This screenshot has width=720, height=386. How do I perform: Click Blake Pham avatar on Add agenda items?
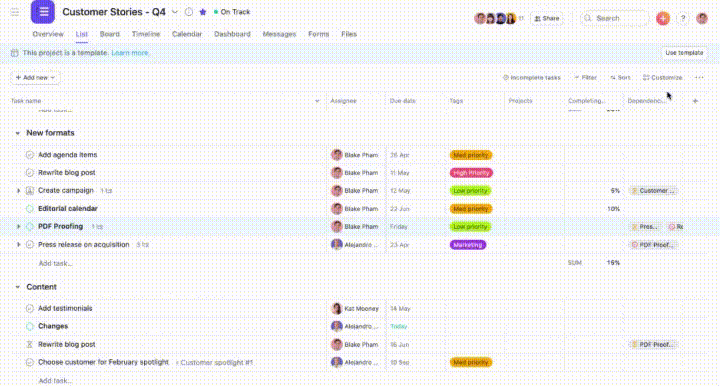click(x=337, y=155)
